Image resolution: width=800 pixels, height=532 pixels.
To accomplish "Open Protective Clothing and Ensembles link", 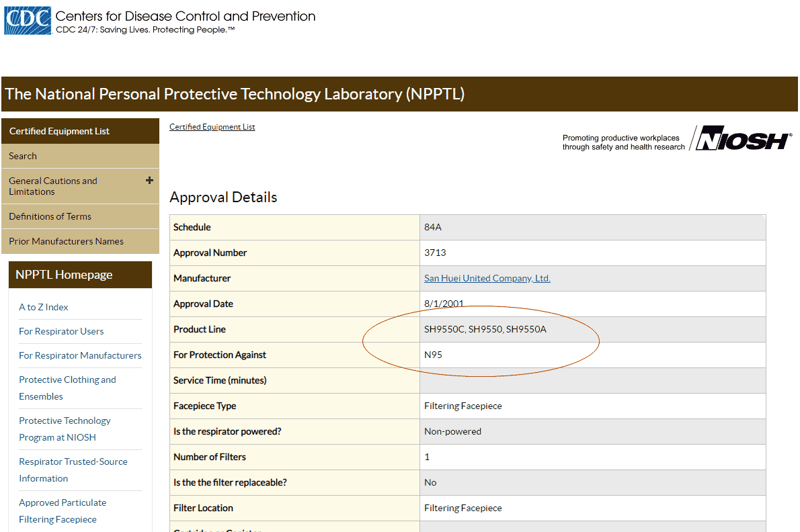I will tap(67, 388).
